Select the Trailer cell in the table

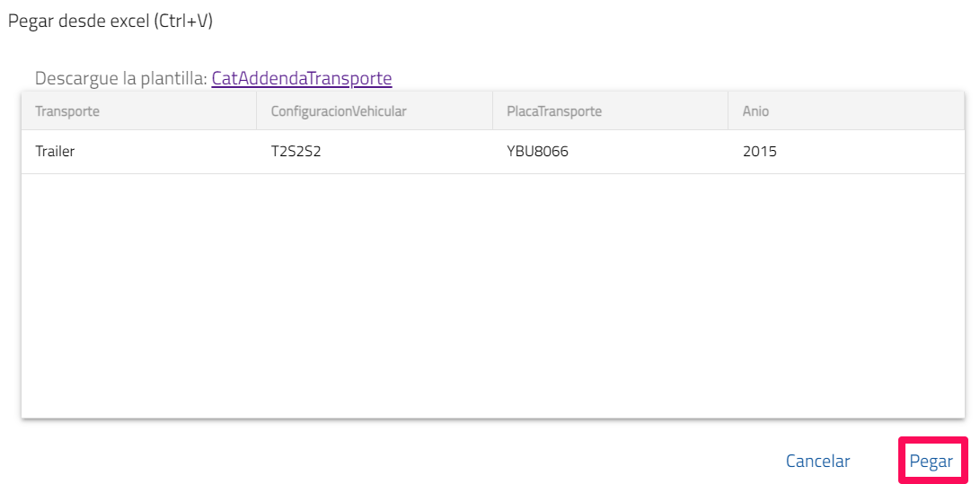(x=55, y=152)
